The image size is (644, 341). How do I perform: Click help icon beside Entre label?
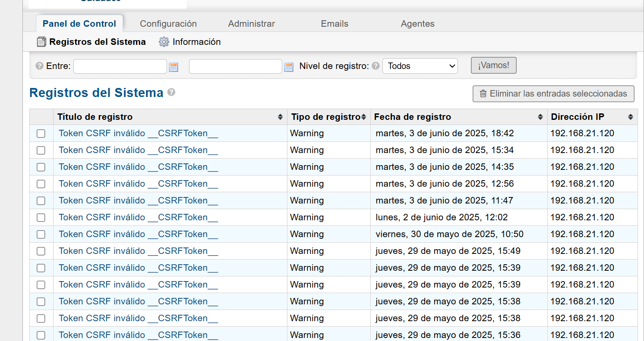point(39,66)
